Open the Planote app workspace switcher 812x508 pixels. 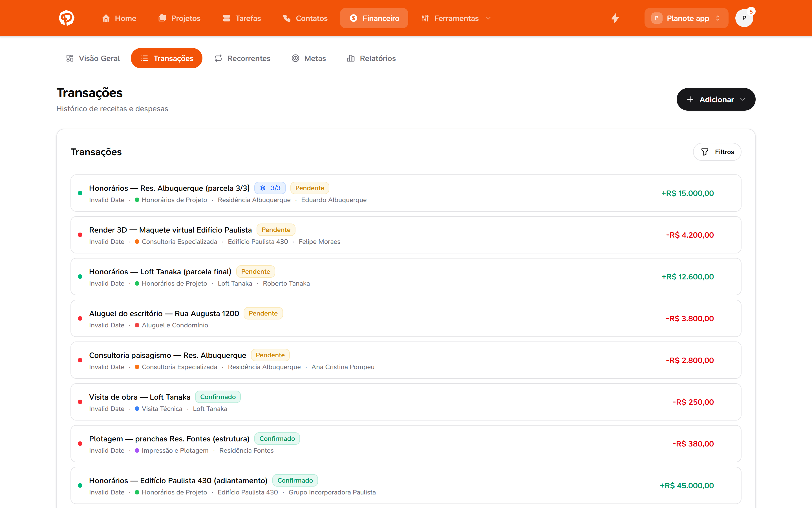(686, 18)
